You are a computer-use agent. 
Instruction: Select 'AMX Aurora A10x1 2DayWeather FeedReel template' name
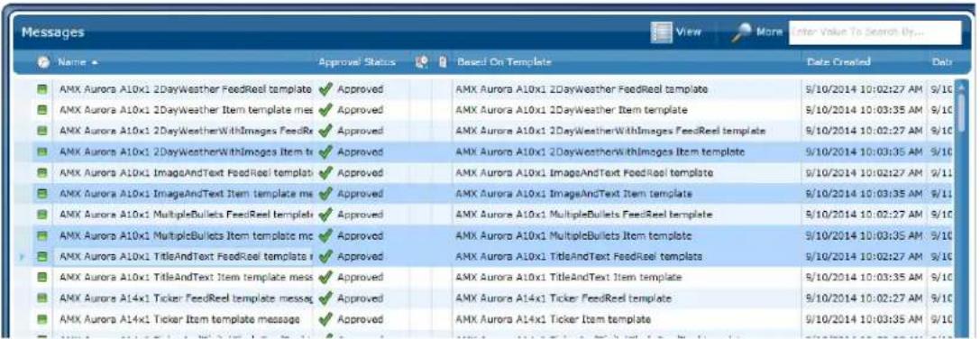tap(185, 89)
